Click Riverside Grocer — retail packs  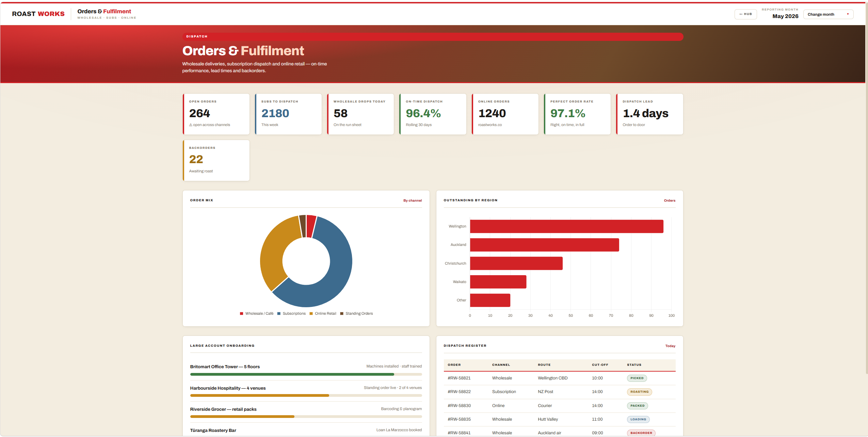coord(223,409)
